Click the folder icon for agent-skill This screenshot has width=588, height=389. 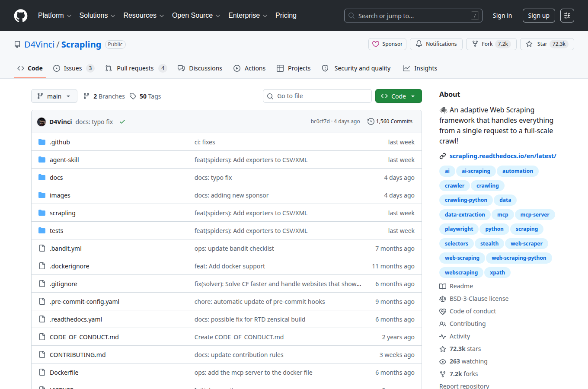point(42,159)
